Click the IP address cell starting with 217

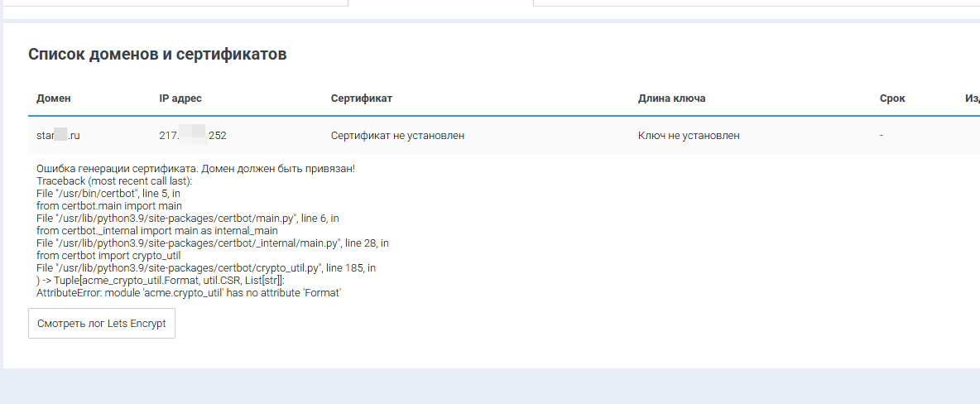(192, 136)
